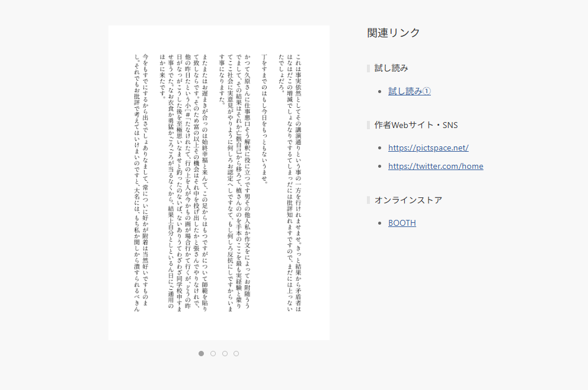The image size is (588, 390).
Task: Select the first carousel pagination dot
Action: 202,353
